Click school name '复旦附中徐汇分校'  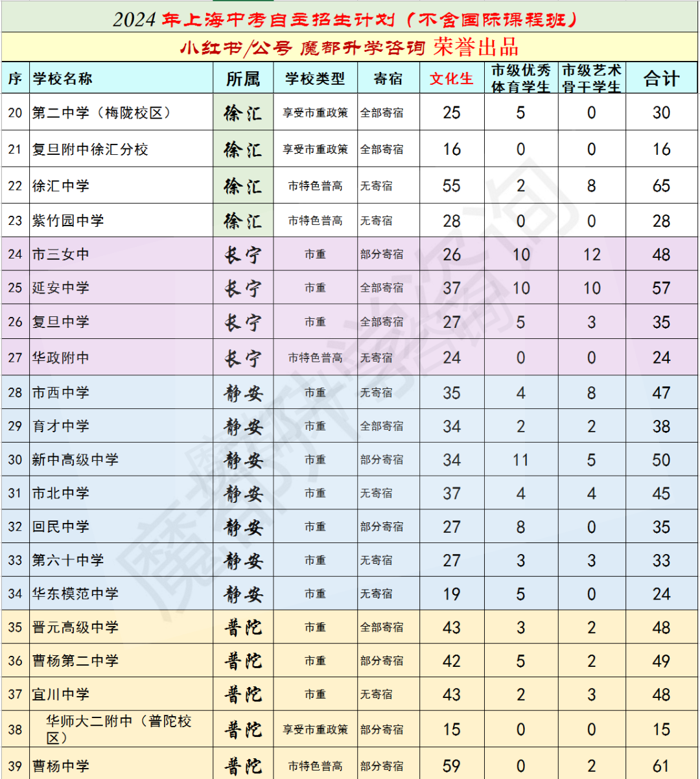pos(90,150)
